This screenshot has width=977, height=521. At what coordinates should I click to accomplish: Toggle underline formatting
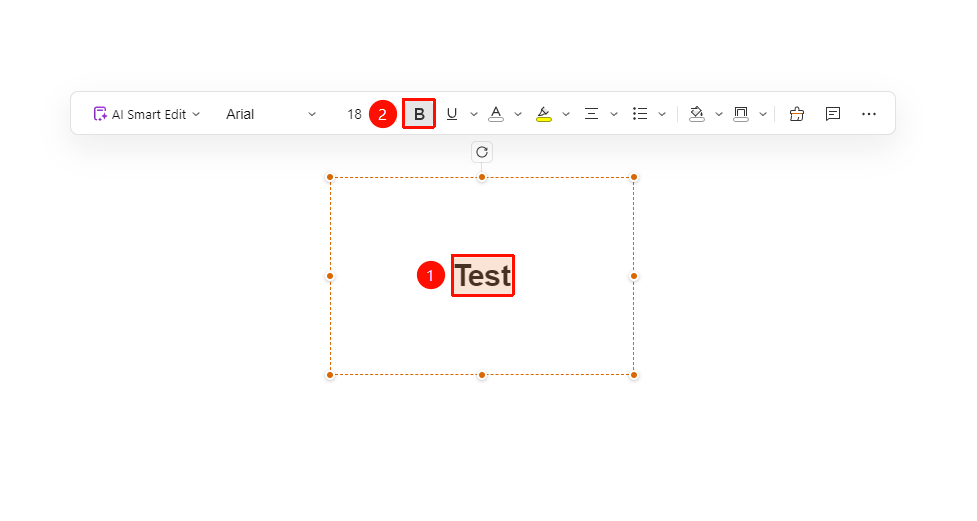pyautogui.click(x=452, y=114)
